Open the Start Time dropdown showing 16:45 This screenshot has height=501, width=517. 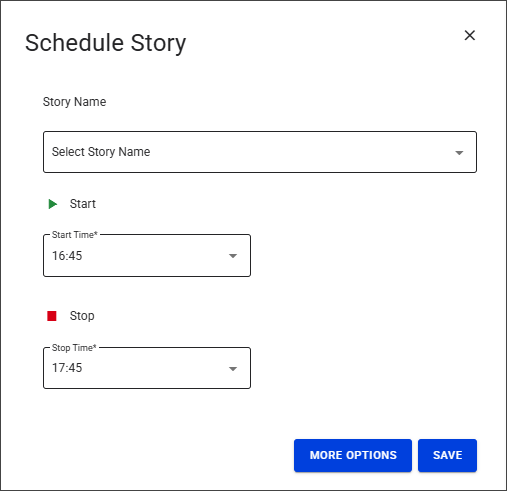pos(147,256)
